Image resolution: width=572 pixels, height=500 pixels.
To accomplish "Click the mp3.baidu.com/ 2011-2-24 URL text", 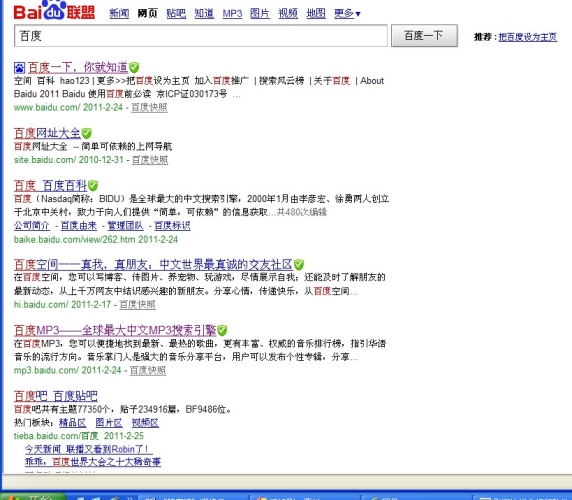I will point(67,370).
